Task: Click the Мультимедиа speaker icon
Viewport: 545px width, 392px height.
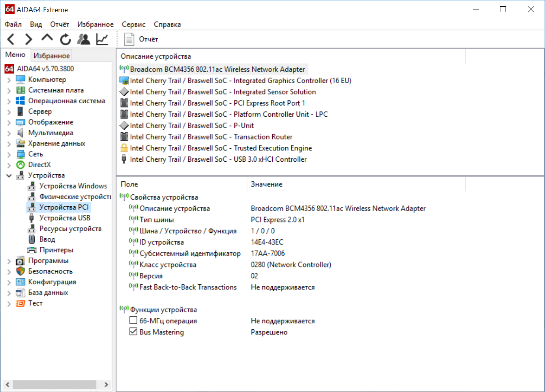Action: 21,133
